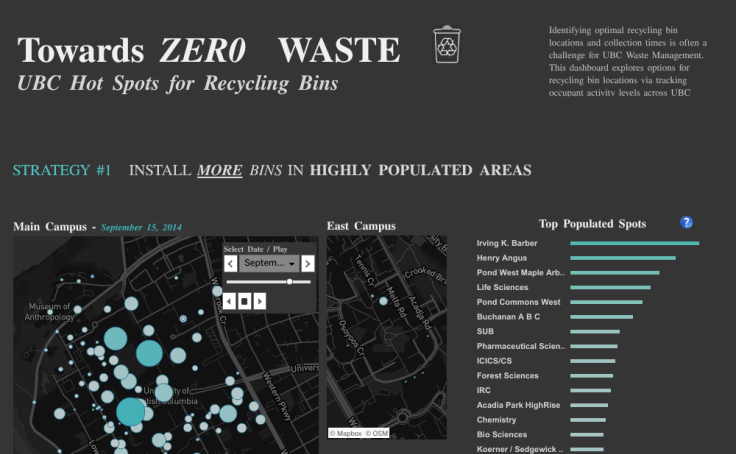Click the Bio Sciences label

(501, 435)
